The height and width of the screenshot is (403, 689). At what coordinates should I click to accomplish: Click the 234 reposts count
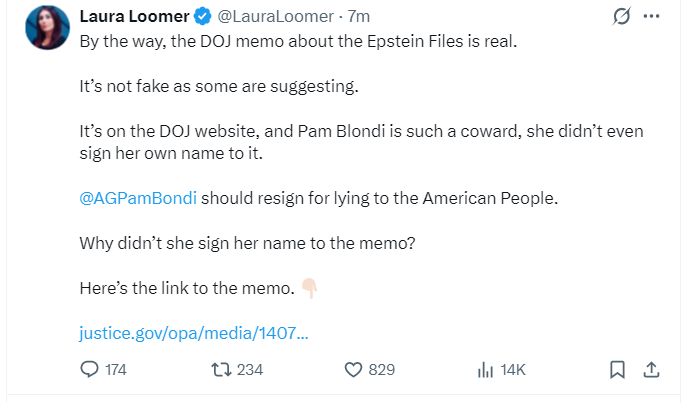pyautogui.click(x=250, y=370)
